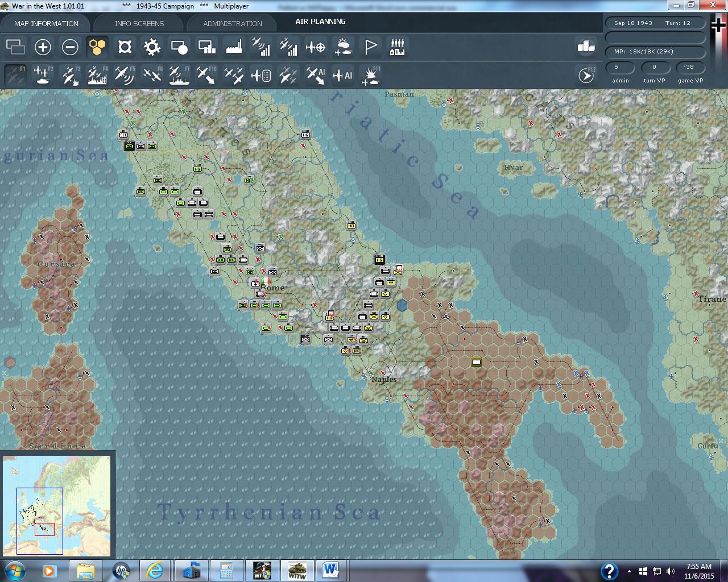The image size is (728, 582).
Task: Click the minimap Europe overview
Action: click(x=57, y=505)
